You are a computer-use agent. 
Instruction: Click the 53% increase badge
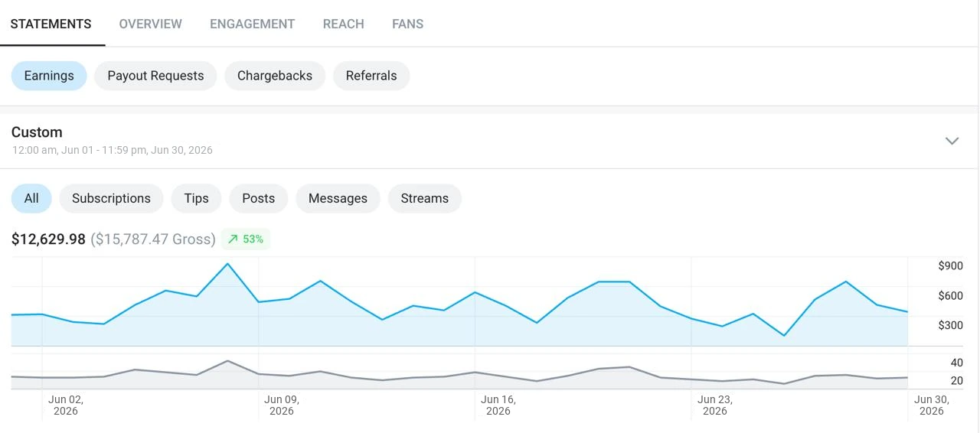click(246, 239)
